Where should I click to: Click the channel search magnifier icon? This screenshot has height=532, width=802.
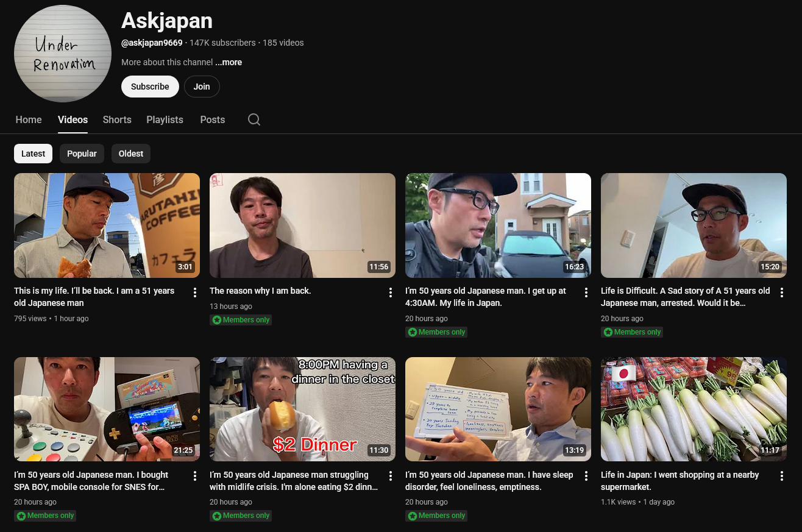[x=254, y=119]
